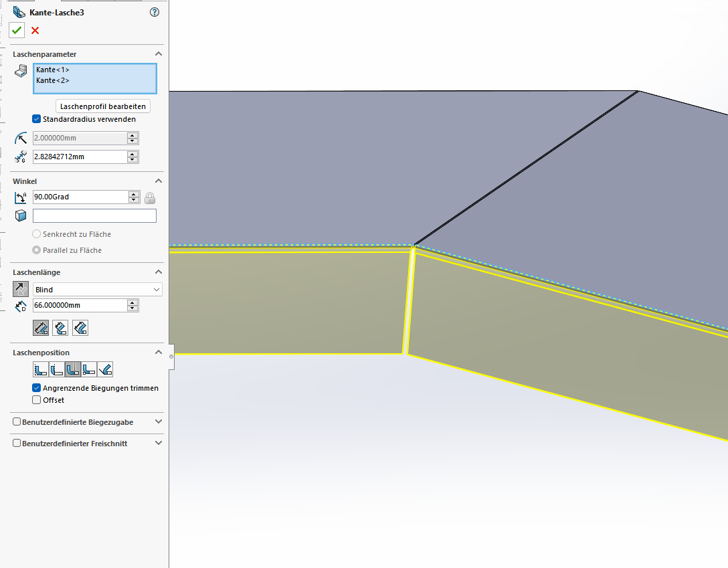Screen dimensions: 728x568
Task: Collapse the Laschenparameter section
Action: click(x=159, y=54)
